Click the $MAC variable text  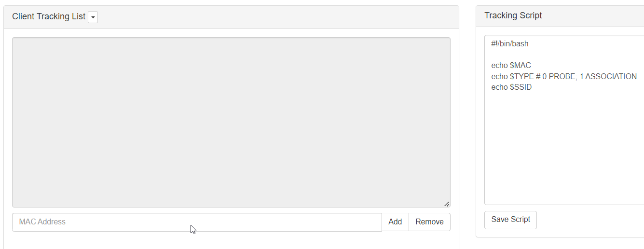pyautogui.click(x=520, y=66)
